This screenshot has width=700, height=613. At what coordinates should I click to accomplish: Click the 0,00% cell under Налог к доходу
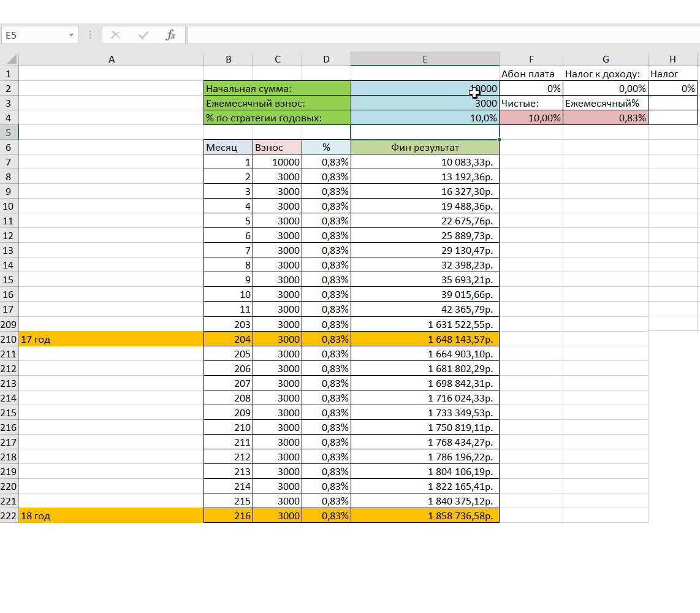point(606,88)
